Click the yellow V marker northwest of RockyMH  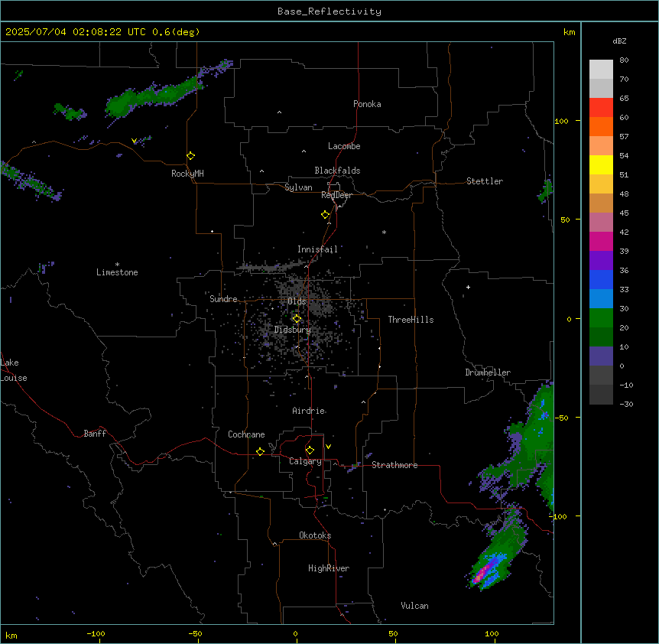134,141
